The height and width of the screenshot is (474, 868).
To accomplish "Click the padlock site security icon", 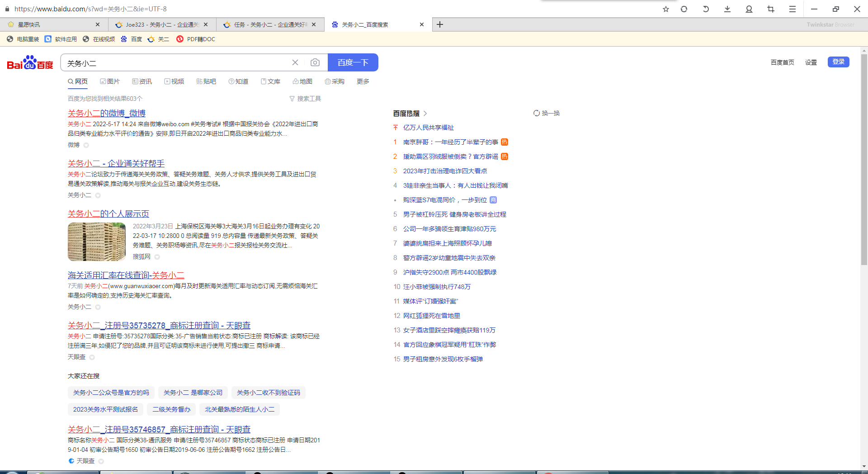I will tap(7, 9).
